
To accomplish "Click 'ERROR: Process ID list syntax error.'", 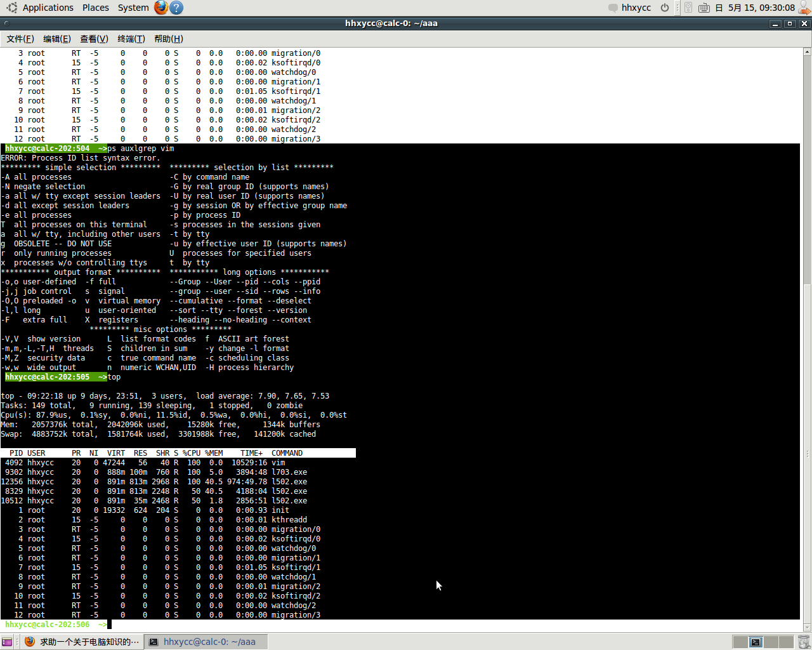I will 80,158.
